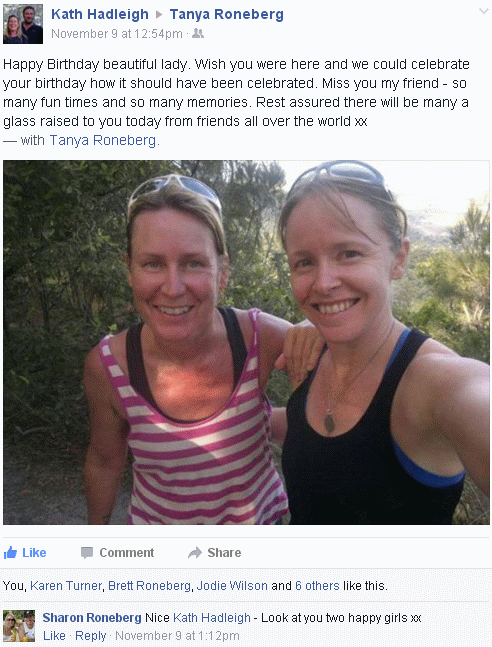Screen dimensions: 492x647
Task: Show the 6 others who liked
Action: tap(317, 586)
